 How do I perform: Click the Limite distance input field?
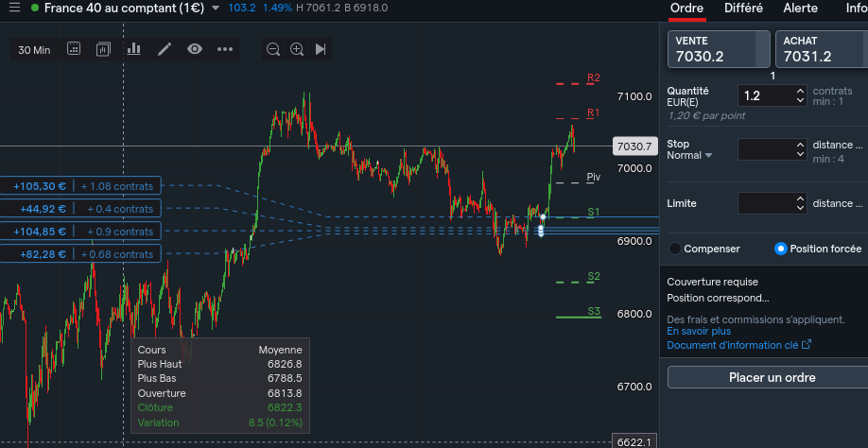click(766, 203)
